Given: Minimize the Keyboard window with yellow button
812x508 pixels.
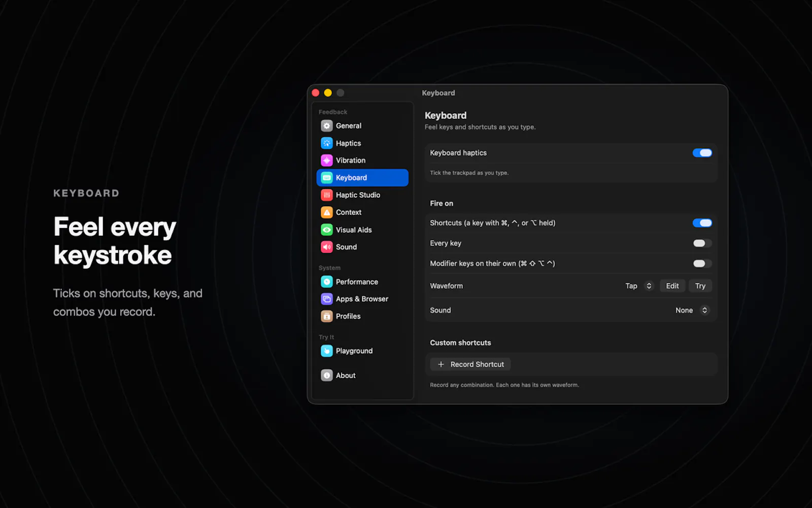Looking at the screenshot, I should click(x=328, y=93).
